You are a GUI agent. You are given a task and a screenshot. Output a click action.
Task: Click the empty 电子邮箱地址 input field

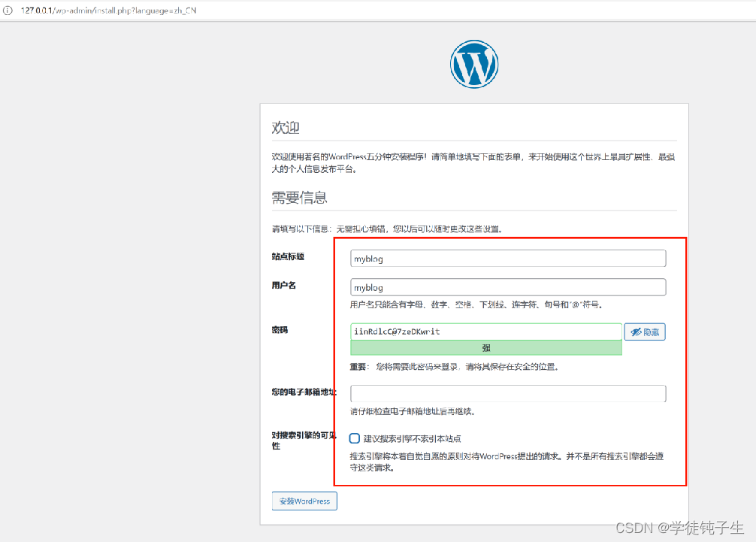point(508,393)
